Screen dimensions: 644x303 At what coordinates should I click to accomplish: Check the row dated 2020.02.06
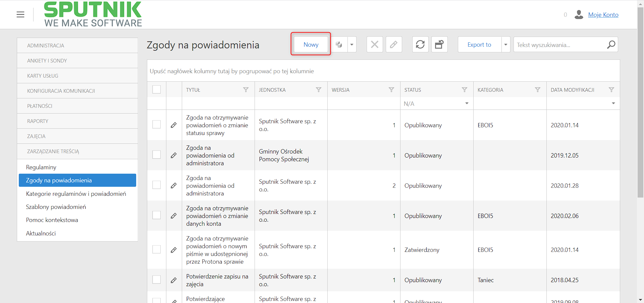[157, 215]
